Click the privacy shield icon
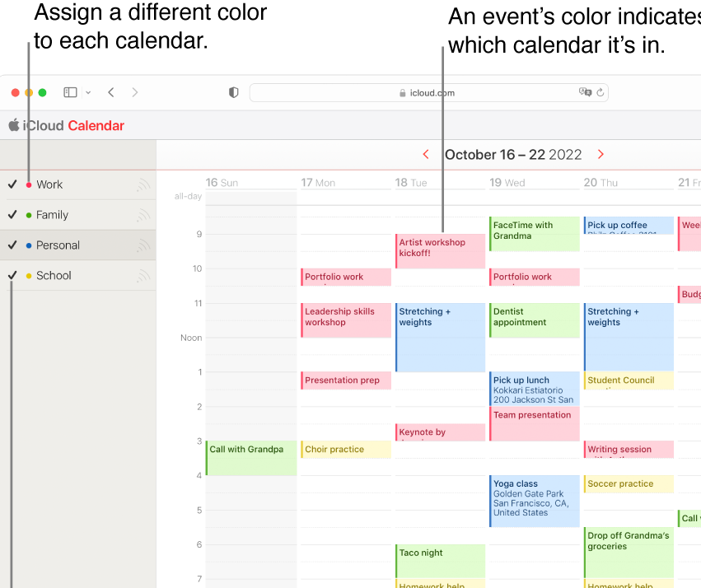The width and height of the screenshot is (701, 588). (233, 93)
